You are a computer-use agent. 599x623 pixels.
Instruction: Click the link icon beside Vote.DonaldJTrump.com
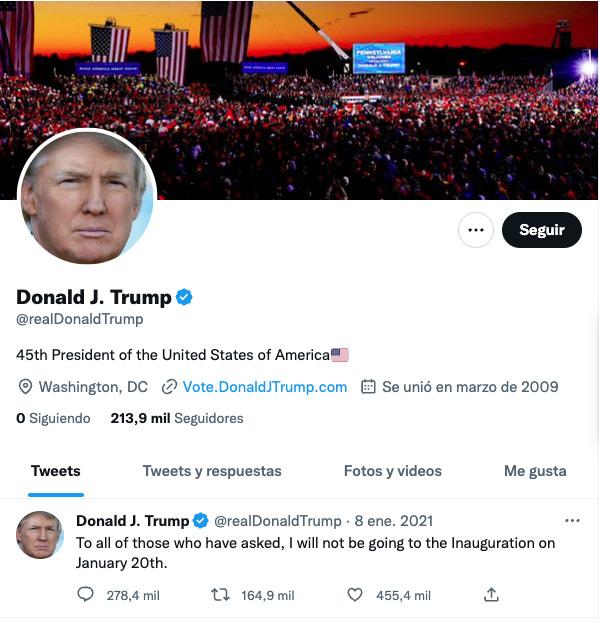[x=169, y=387]
